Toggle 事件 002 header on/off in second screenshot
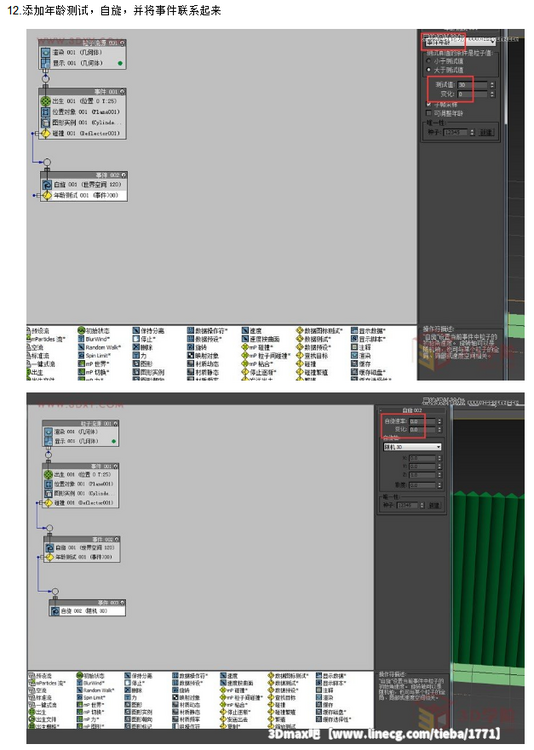 pyautogui.click(x=116, y=539)
